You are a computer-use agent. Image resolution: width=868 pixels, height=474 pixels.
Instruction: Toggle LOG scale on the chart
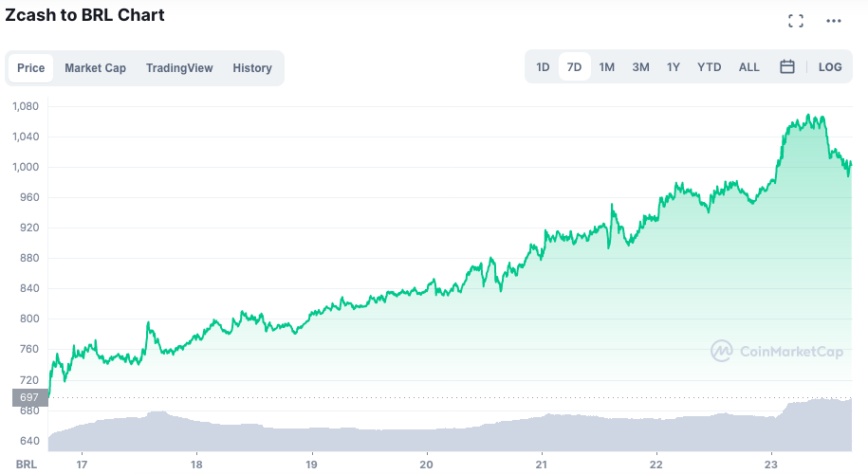830,67
